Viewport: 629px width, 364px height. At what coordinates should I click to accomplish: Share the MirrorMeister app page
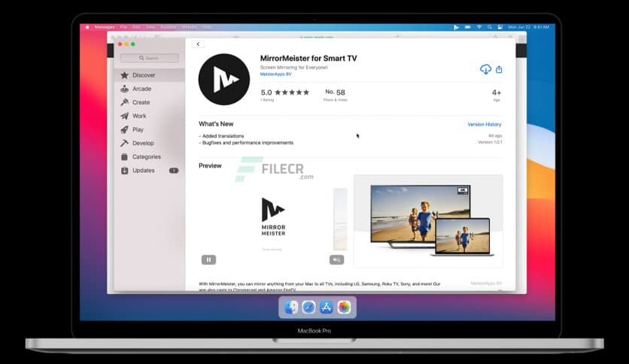point(499,69)
